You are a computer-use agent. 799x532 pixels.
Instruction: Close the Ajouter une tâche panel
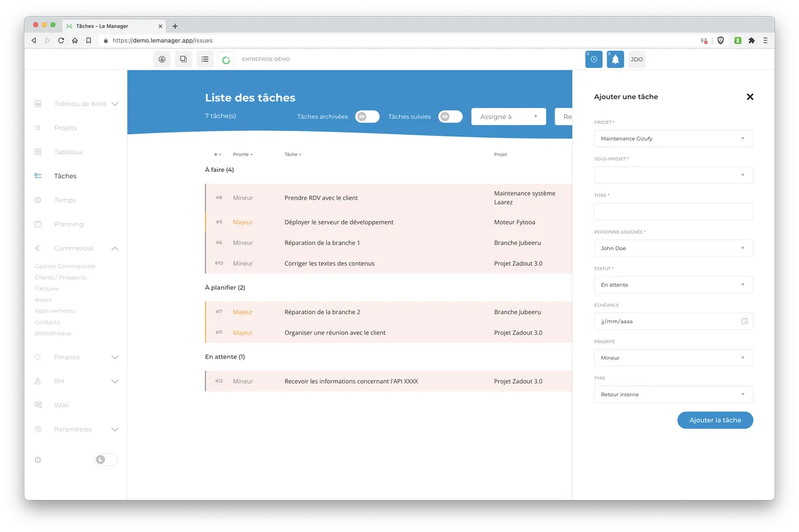coord(750,97)
